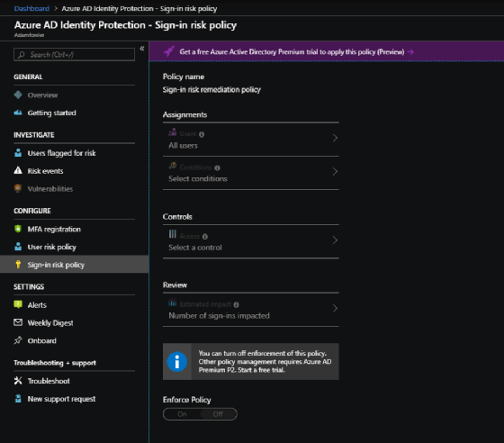
Task: Click the User risk policy person icon
Action: point(18,247)
